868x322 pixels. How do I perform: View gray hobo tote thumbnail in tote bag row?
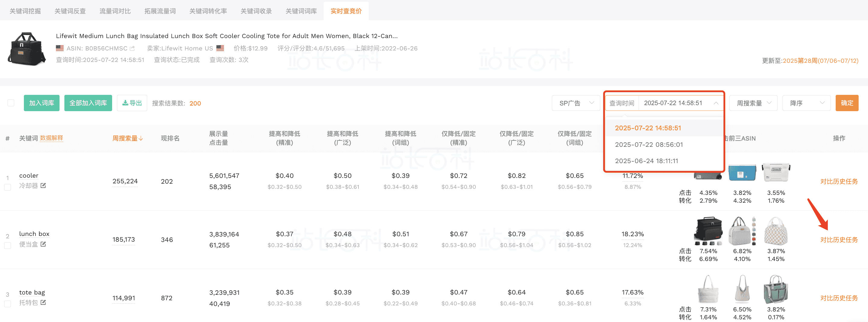[742, 289]
